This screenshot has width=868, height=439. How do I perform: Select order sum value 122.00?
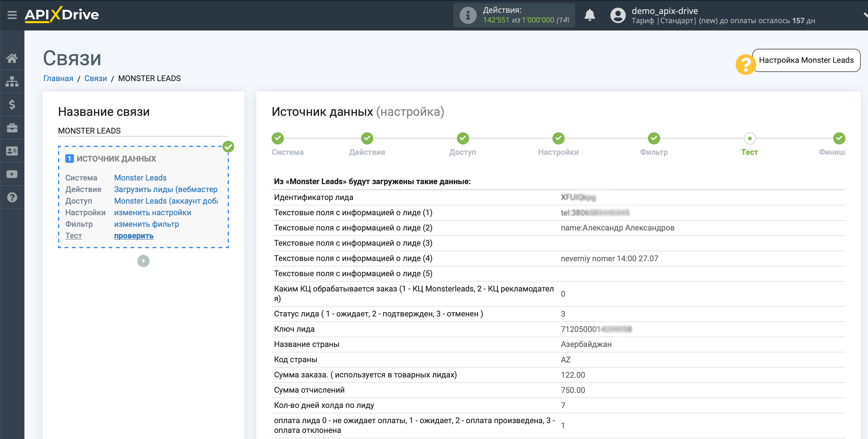click(x=573, y=375)
